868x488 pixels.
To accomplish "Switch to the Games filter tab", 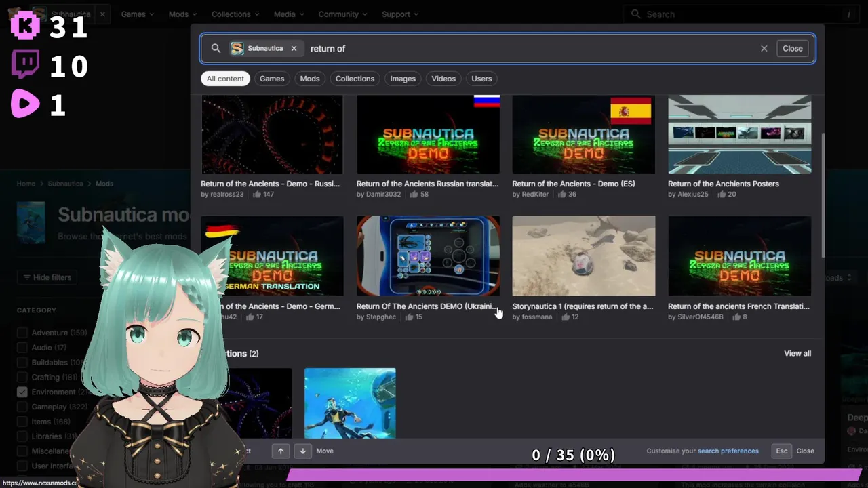I will pos(272,79).
